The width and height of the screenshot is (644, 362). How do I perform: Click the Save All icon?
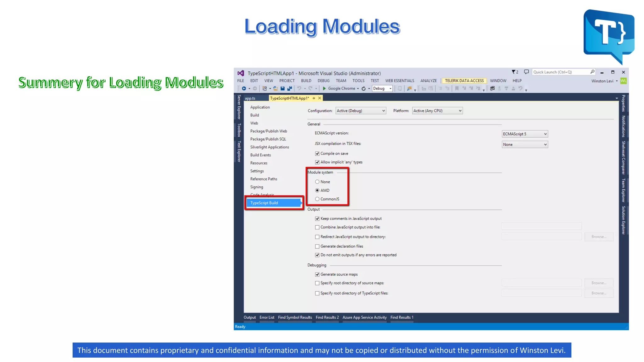coord(290,89)
